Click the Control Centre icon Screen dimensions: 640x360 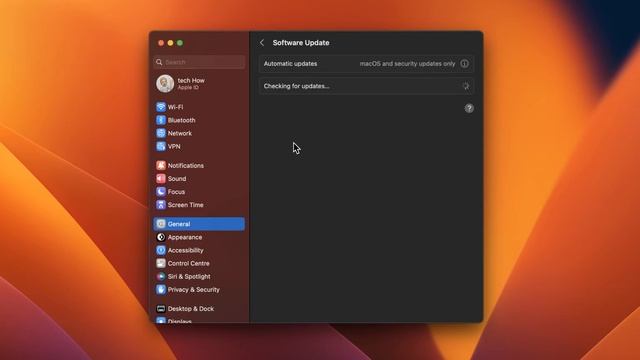tap(161, 263)
